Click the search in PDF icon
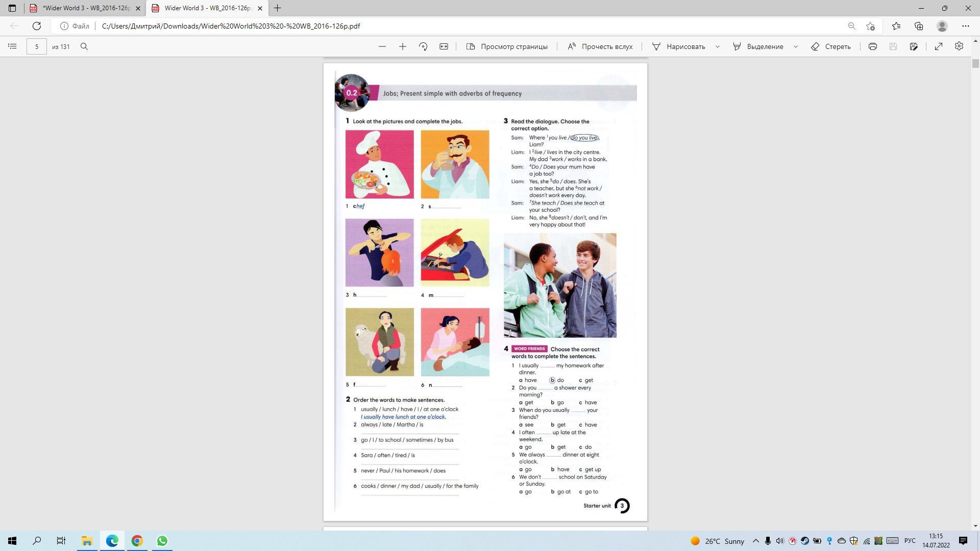Image resolution: width=980 pixels, height=551 pixels. click(x=84, y=46)
